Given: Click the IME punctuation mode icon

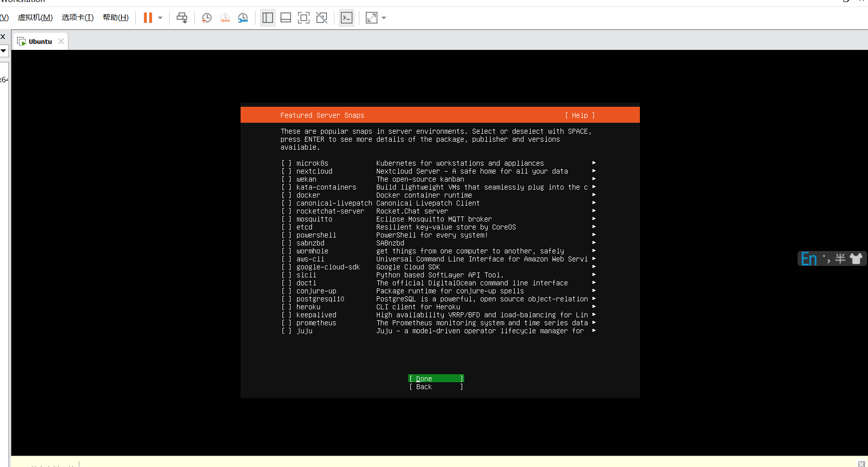Looking at the screenshot, I should coord(826,258).
